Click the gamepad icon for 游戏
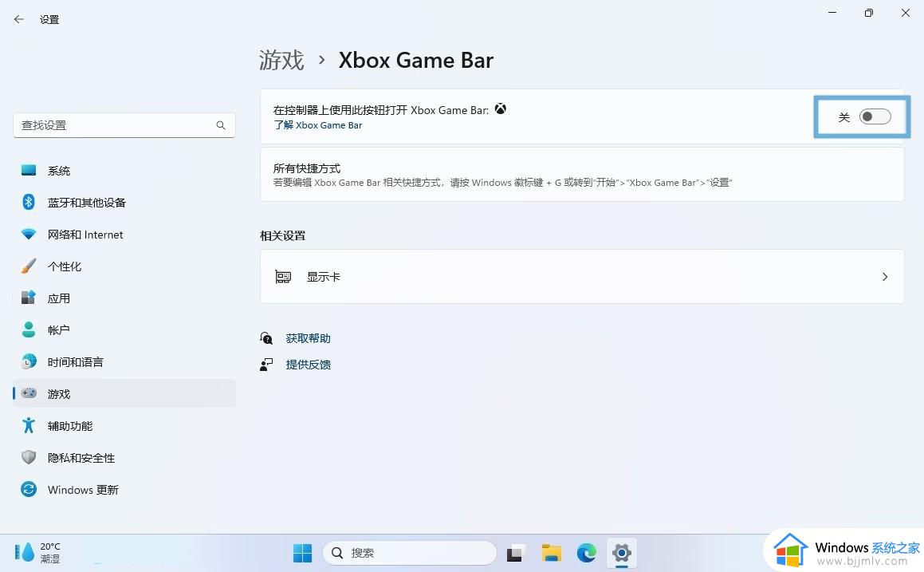Viewport: 924px width, 572px height. 28,393
